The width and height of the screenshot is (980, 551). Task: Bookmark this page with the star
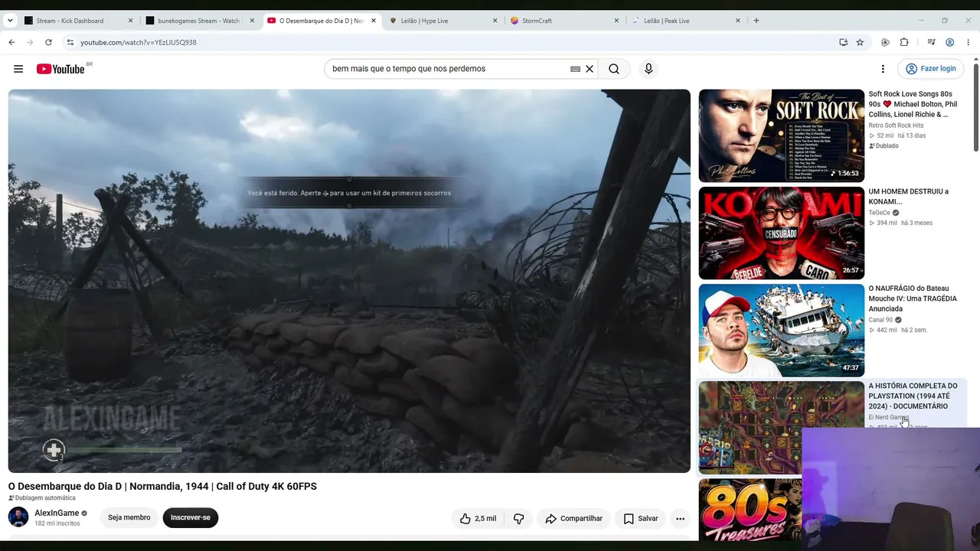pos(860,42)
